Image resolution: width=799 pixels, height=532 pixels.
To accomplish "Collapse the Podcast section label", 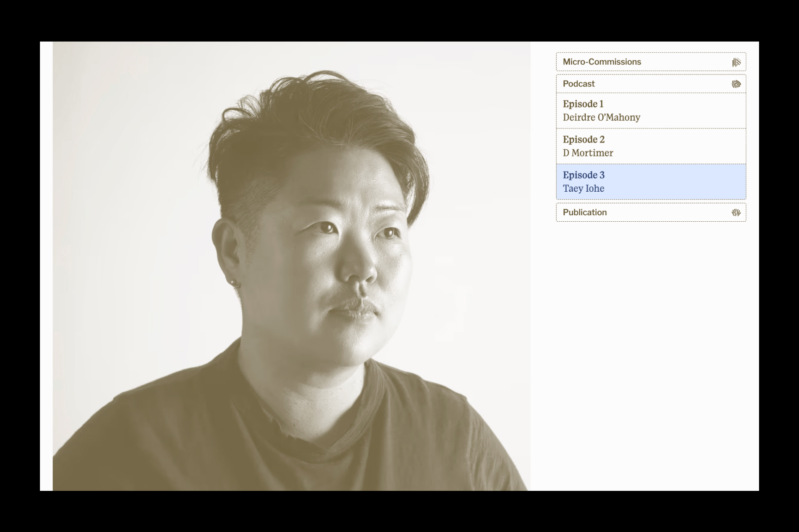I will click(578, 84).
